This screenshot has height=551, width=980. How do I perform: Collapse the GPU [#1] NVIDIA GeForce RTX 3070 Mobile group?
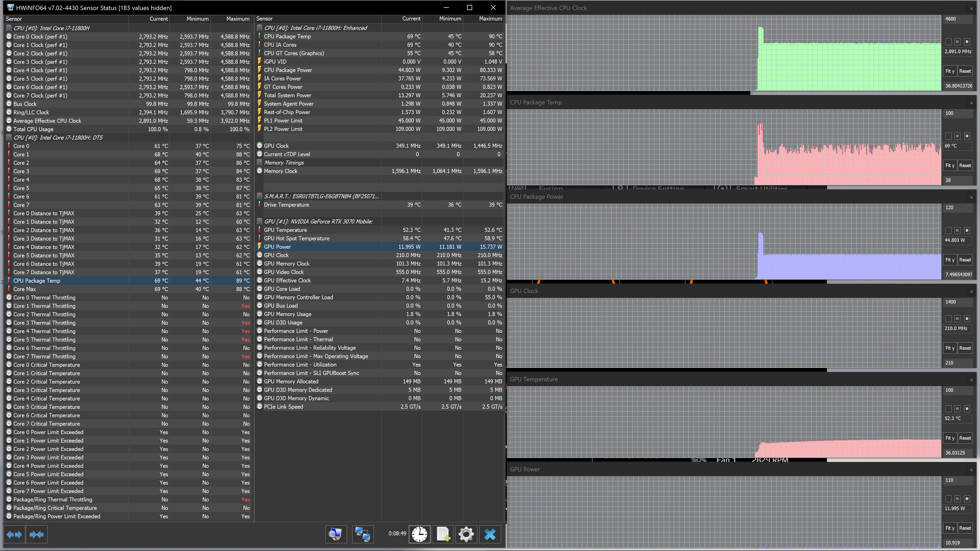click(318, 221)
